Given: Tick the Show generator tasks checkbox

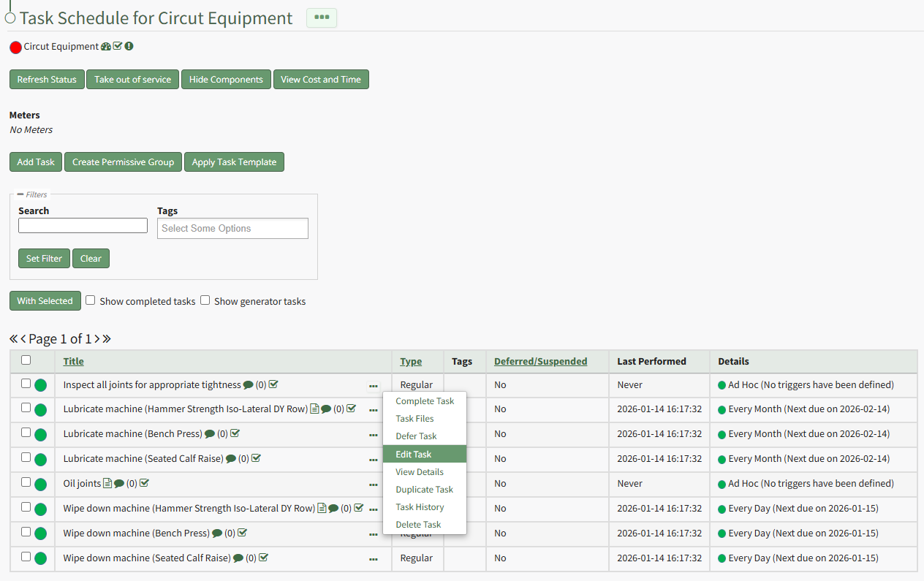Looking at the screenshot, I should click(x=205, y=300).
